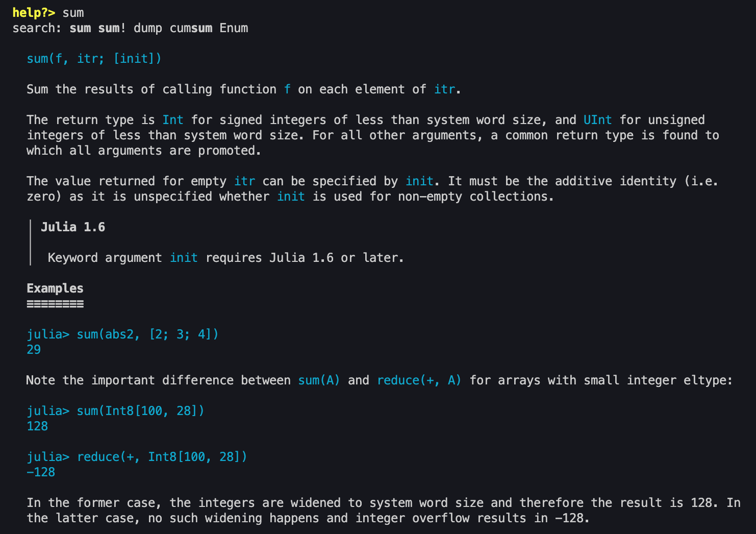The image size is (756, 534).
Task: Click the -128 output line
Action: pos(41,472)
